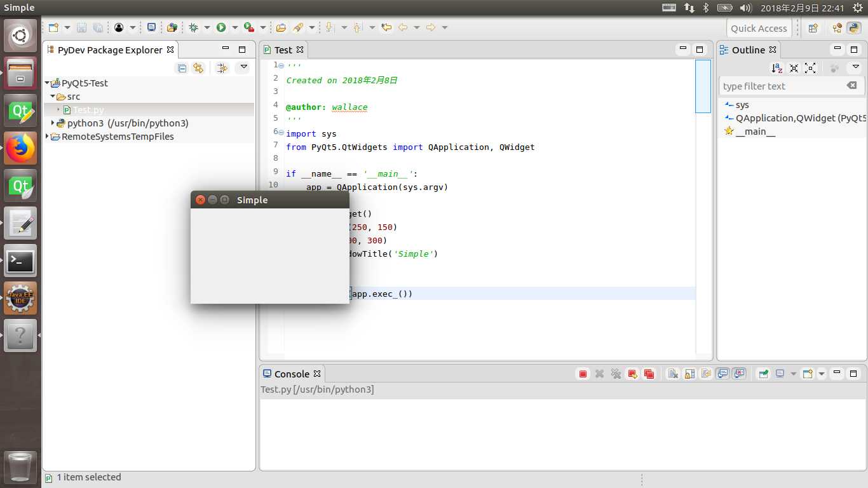Terminate the running program in Console
Screen dimensions: 868x488
click(x=583, y=374)
